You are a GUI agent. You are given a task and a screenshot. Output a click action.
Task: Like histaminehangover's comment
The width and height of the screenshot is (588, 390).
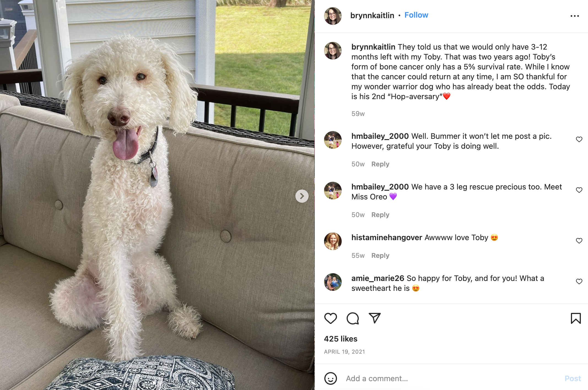[x=579, y=241]
